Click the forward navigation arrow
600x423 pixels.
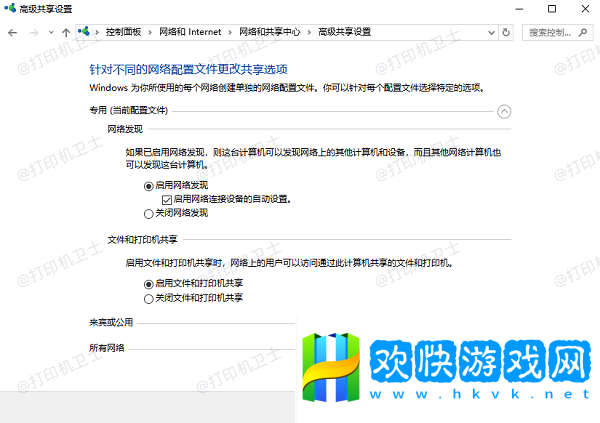click(x=34, y=33)
